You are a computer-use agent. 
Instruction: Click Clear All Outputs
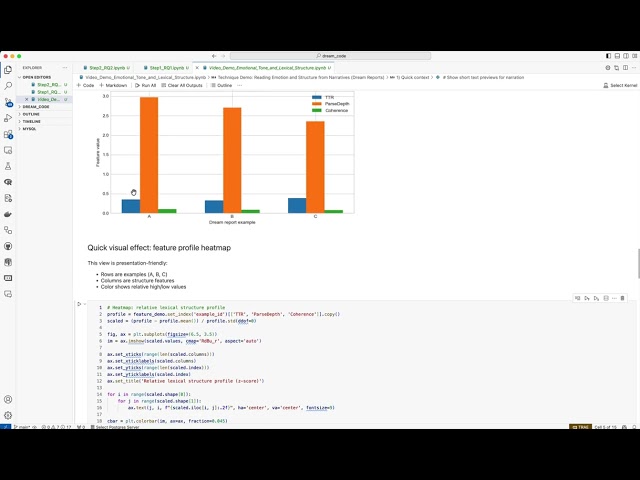tap(182, 85)
